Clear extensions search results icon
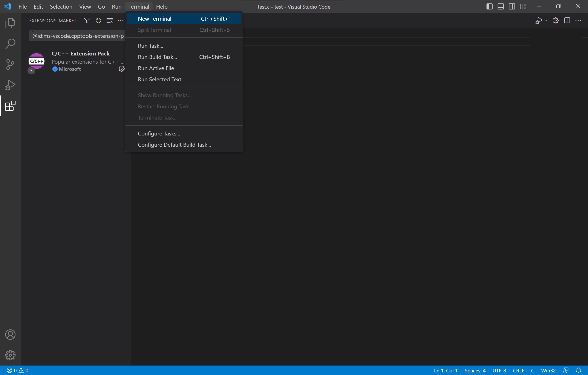The width and height of the screenshot is (588, 375). tap(110, 20)
